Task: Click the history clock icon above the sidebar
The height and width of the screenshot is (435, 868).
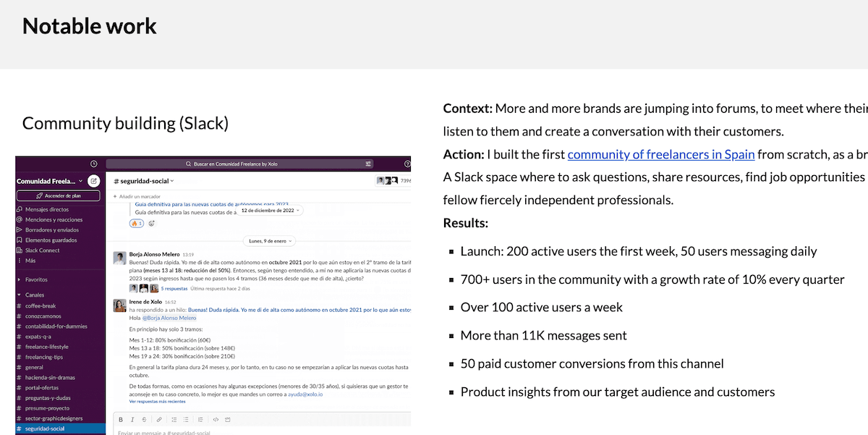Action: click(93, 164)
